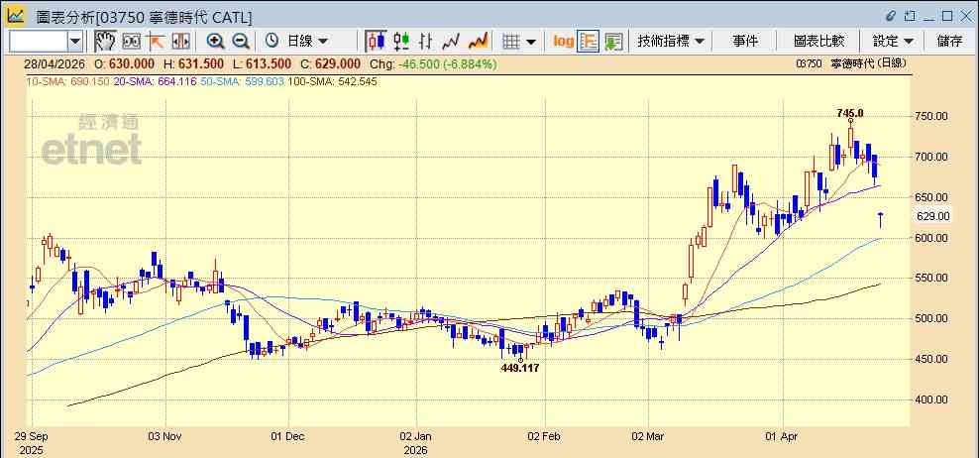Click the attachment clip icon in title bar
The image size is (980, 458).
click(x=891, y=16)
